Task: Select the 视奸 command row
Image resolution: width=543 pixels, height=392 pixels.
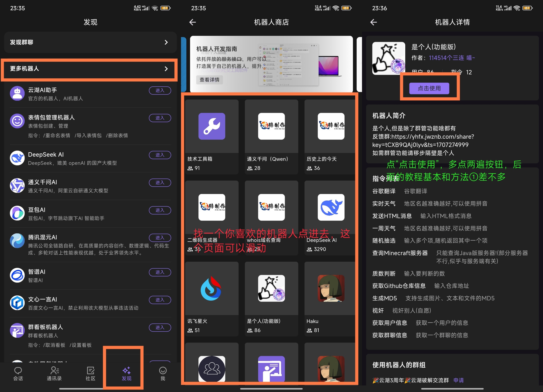Action: [x=452, y=311]
